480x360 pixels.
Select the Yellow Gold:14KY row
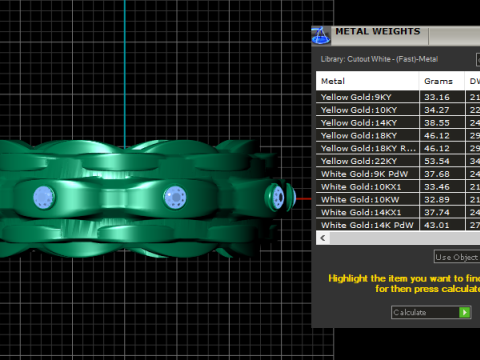[x=398, y=123]
